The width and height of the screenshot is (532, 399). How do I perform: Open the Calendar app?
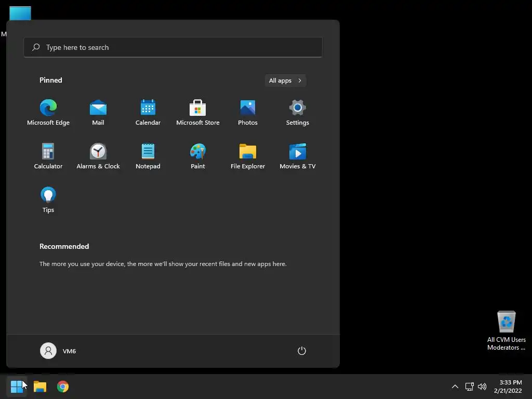(x=148, y=113)
